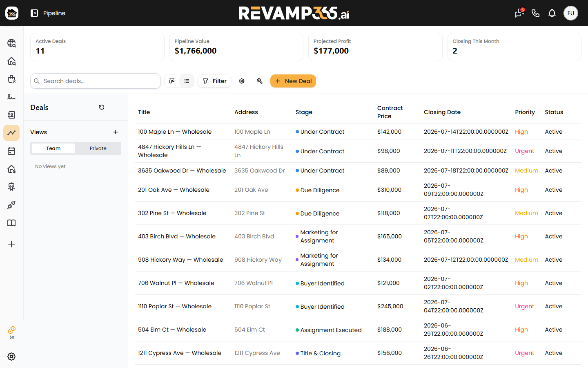Focus the Search deals field
Screen dimensions: 588x368
click(x=96, y=81)
